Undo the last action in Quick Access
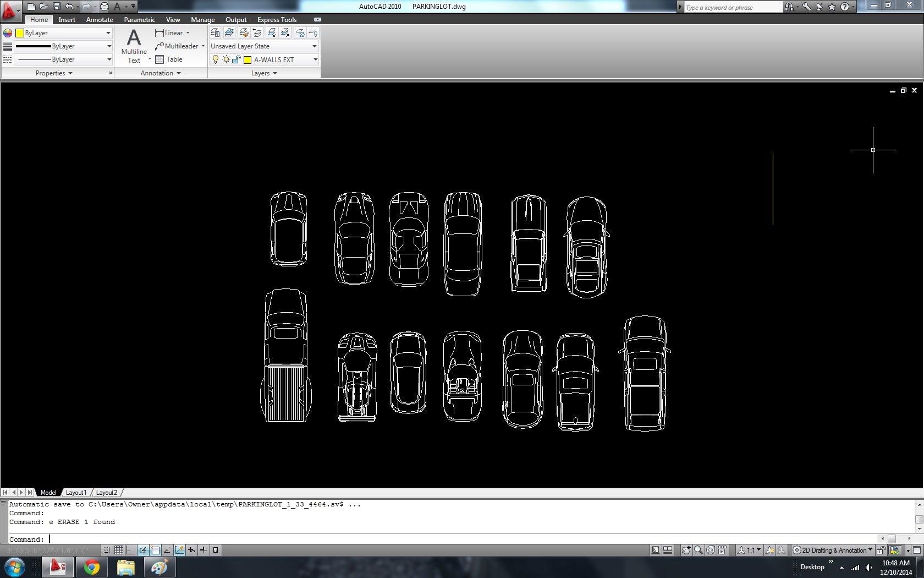 click(69, 7)
